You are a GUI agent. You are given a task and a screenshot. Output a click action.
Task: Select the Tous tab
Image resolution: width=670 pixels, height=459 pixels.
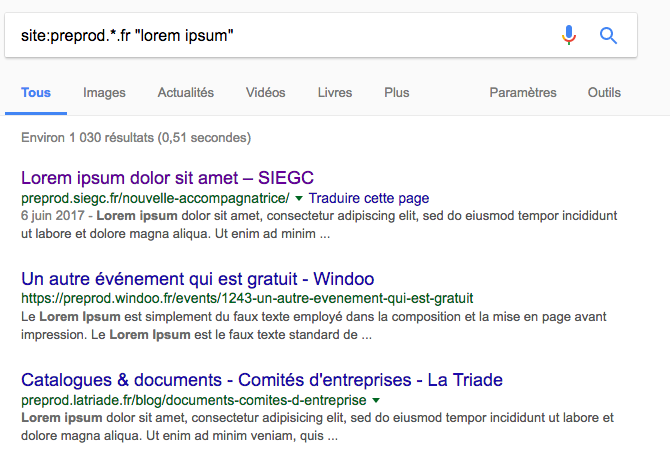tap(36, 92)
